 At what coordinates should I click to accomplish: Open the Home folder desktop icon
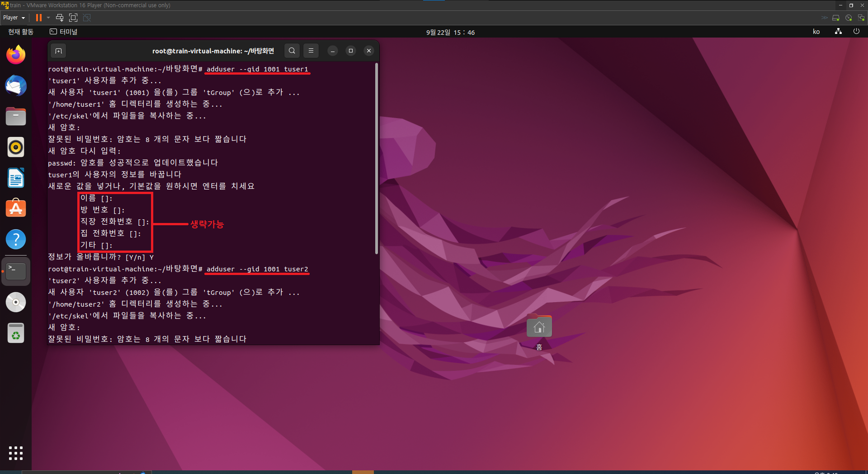539,332
